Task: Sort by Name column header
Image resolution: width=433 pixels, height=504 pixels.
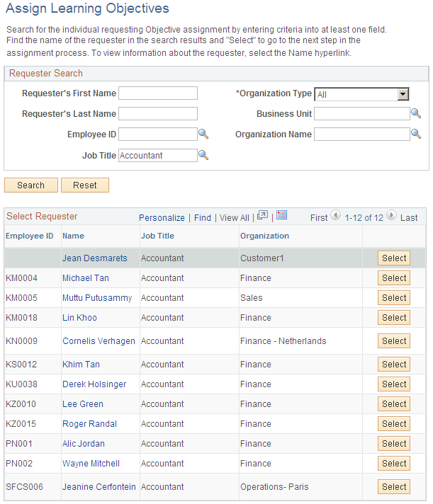Action: 73,236
